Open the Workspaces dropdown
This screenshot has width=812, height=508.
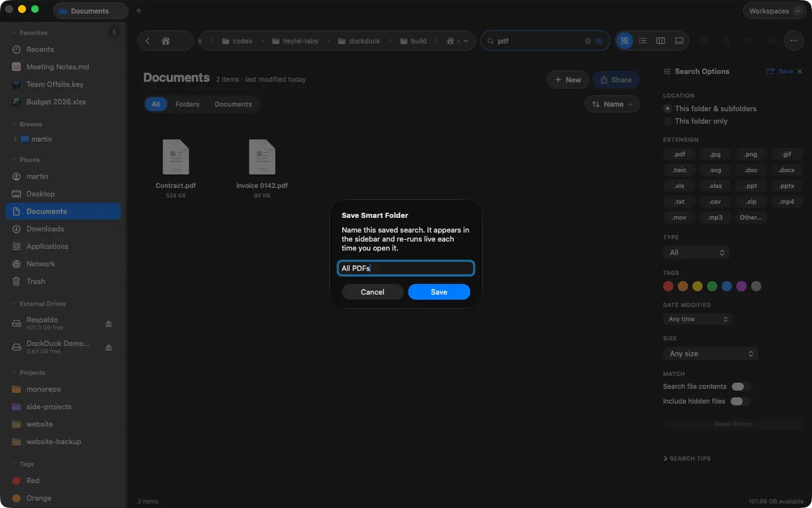(774, 11)
